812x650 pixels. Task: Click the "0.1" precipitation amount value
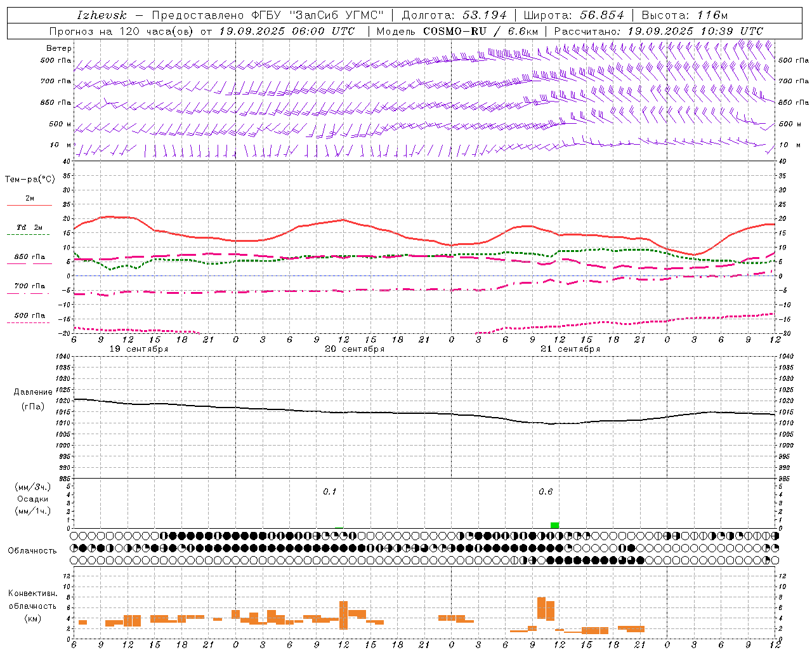click(330, 492)
